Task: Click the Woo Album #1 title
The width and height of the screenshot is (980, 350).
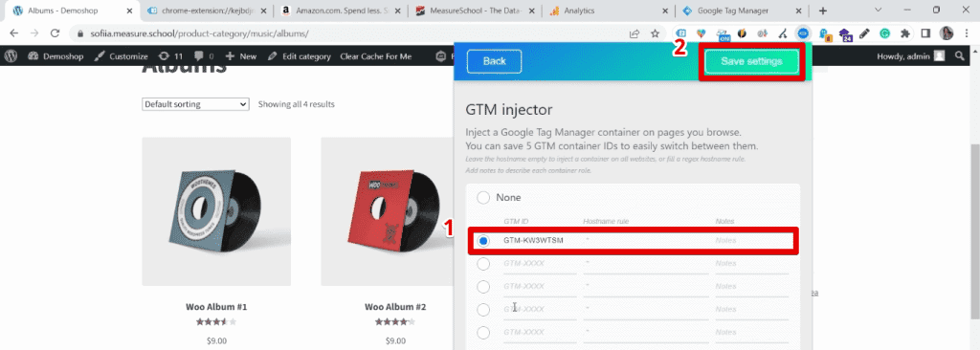Action: pos(216,307)
